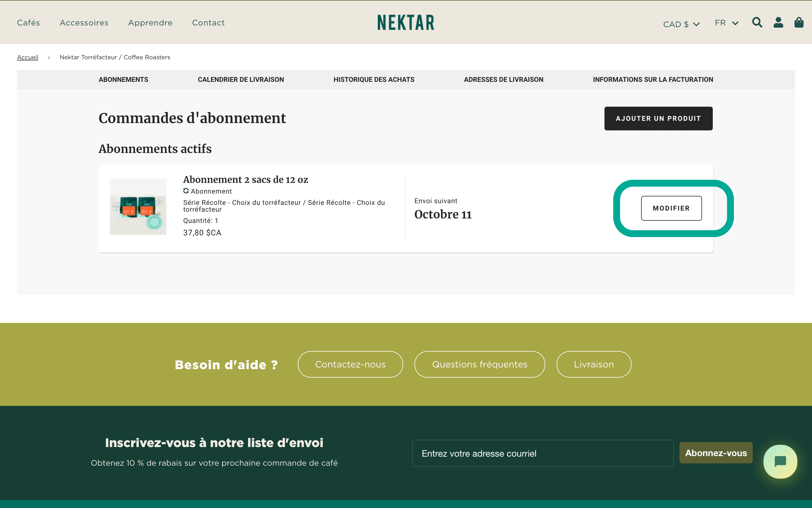Switch to Historique des achats tab
The height and width of the screenshot is (508, 812).
pos(374,80)
